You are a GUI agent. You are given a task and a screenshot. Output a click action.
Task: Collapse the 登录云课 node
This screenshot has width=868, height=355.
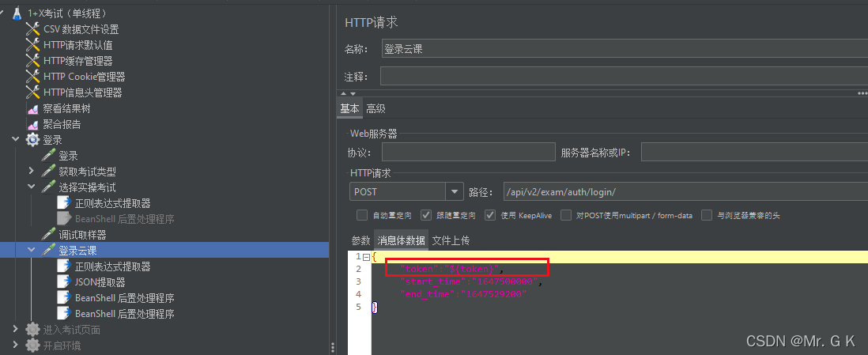pos(32,251)
